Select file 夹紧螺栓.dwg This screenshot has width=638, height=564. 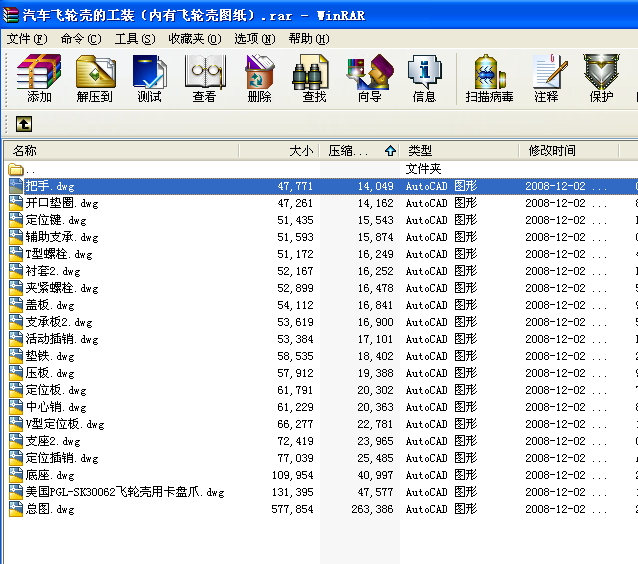[62, 288]
